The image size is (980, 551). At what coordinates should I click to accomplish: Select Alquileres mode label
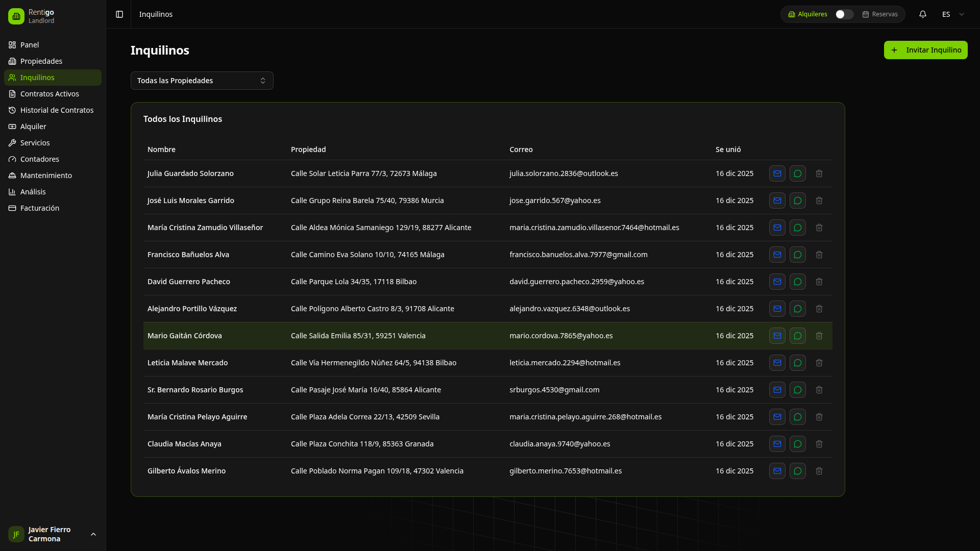(807, 14)
